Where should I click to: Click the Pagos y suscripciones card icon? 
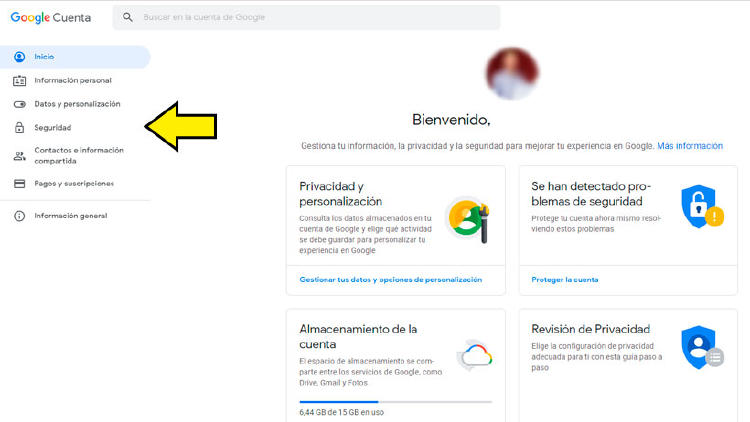tap(19, 184)
